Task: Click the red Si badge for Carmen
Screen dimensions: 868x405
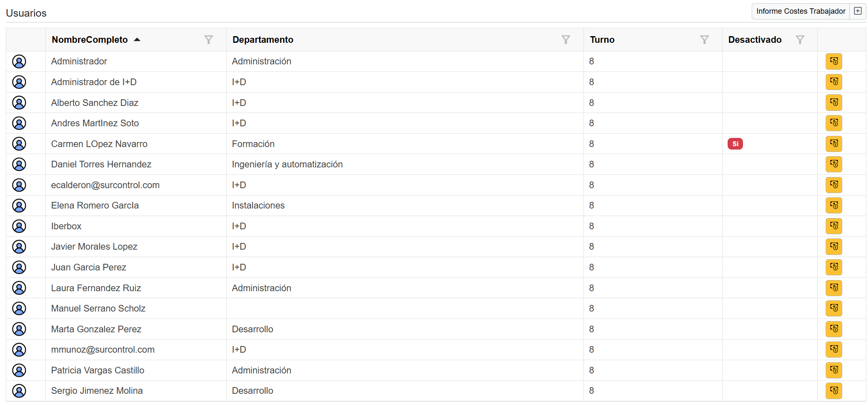Action: pyautogui.click(x=735, y=144)
